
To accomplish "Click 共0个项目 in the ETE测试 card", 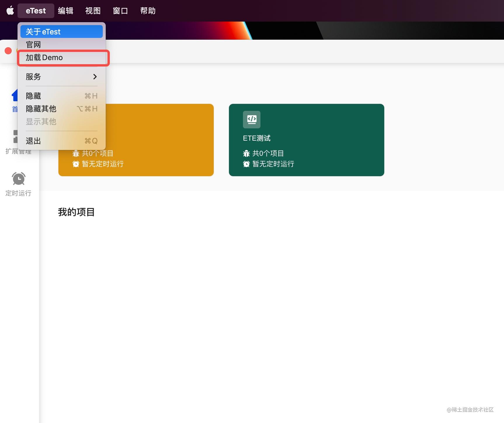I will 268,153.
